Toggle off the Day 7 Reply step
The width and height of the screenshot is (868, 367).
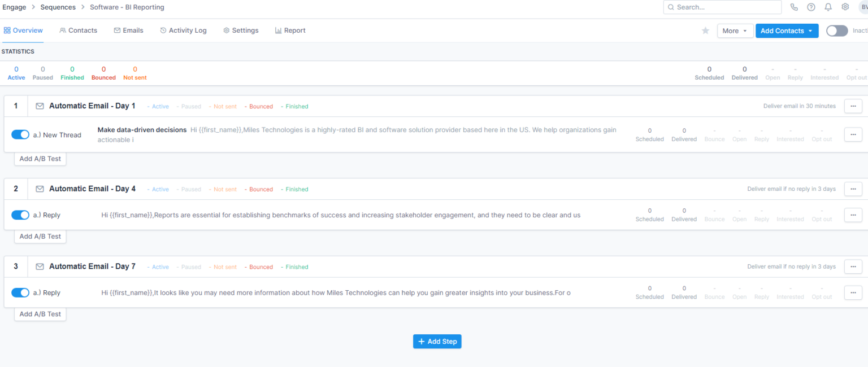pyautogui.click(x=20, y=292)
